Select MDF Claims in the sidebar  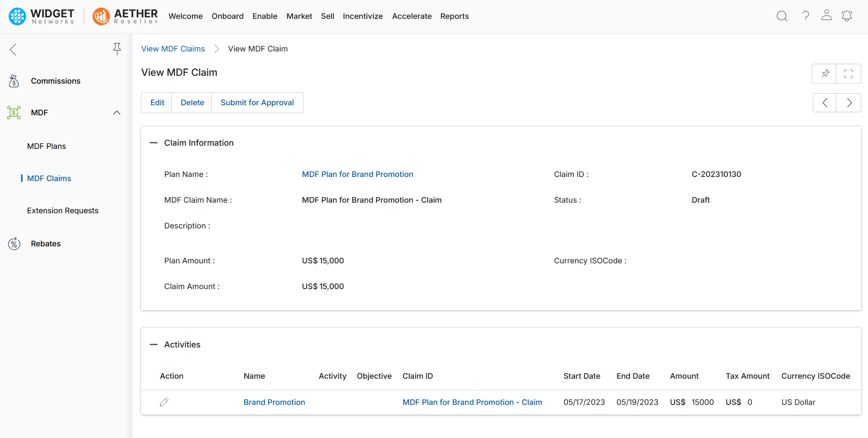(x=49, y=178)
